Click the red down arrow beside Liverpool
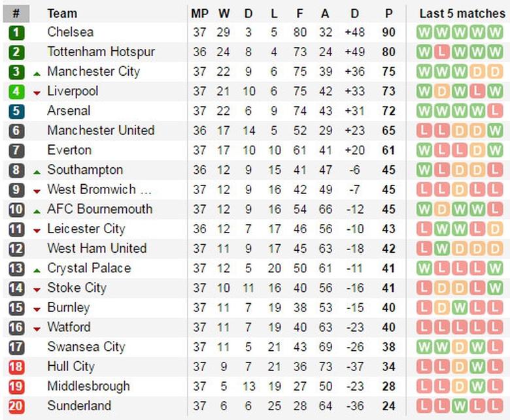The height and width of the screenshot is (420, 510). [37, 93]
